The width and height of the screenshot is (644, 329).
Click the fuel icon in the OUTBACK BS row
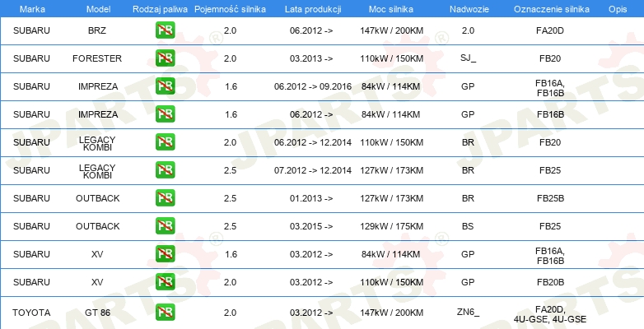pyautogui.click(x=165, y=226)
